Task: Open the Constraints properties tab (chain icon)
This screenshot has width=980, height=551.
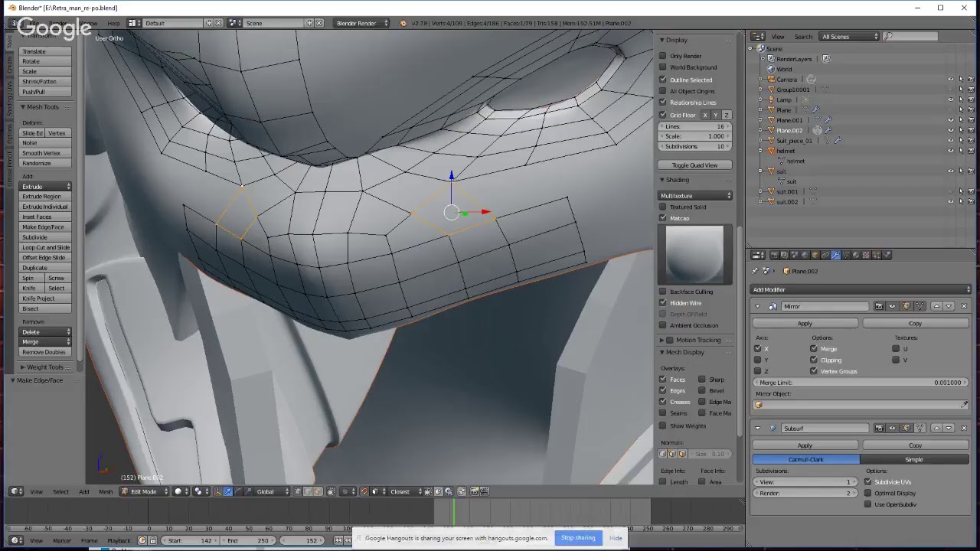Action: pos(825,255)
